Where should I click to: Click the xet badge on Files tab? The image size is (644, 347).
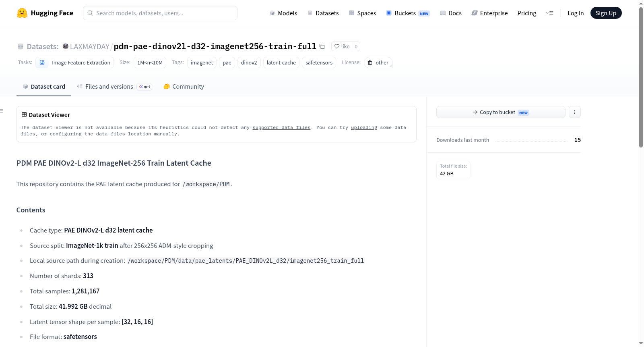pos(144,87)
